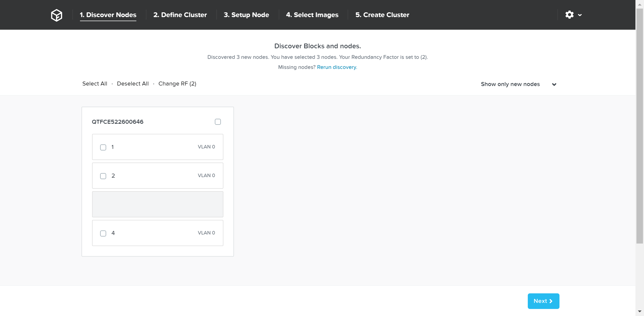
Task: Open the Create Cluster step
Action: (x=382, y=15)
